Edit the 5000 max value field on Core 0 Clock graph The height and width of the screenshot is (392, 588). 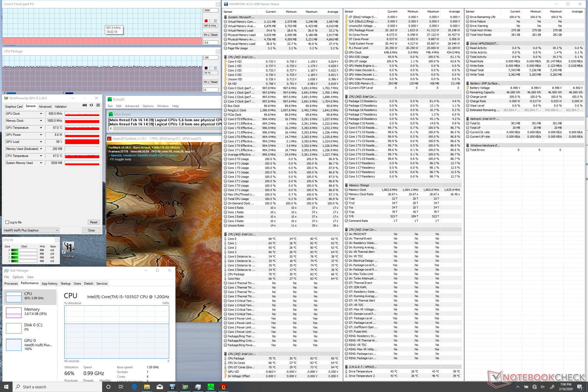pos(211,10)
